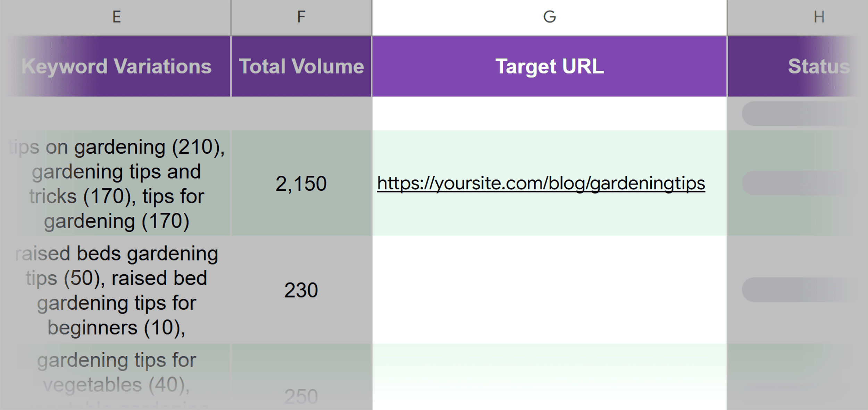Click the Keyword Variations header cell

(116, 66)
